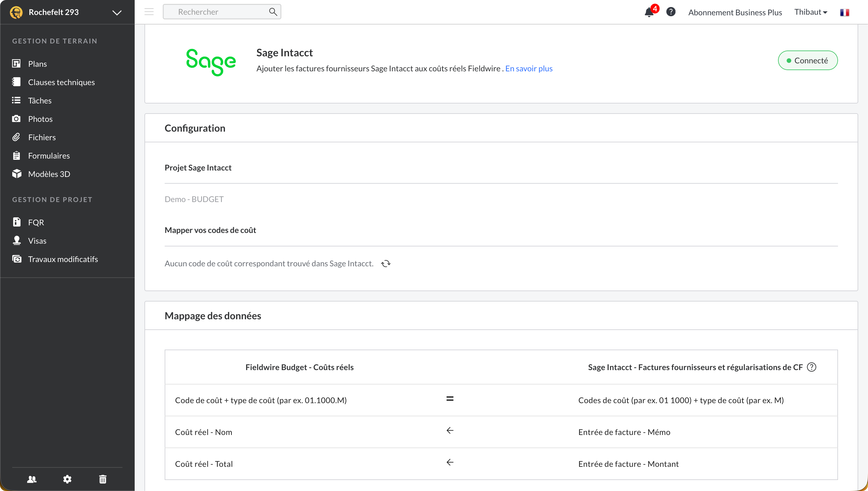Screen dimensions: 868x491
Task: Click the search magnifier icon
Action: [x=273, y=12]
